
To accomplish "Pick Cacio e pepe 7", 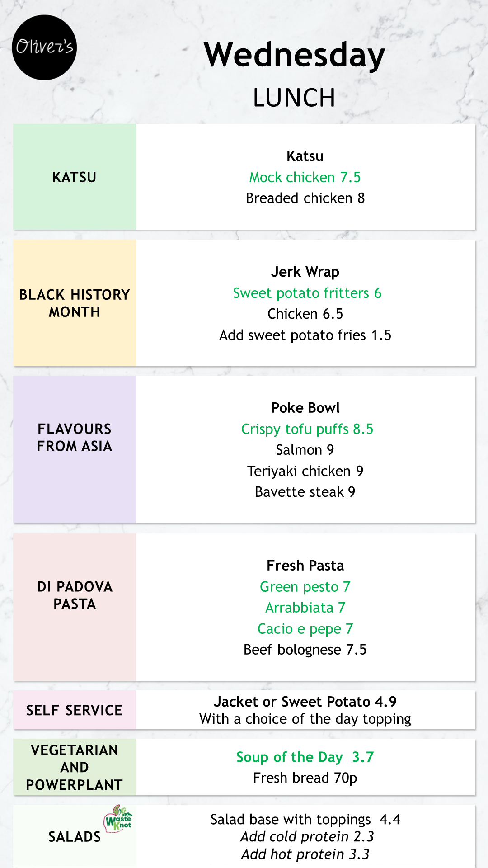I will coord(305,629).
